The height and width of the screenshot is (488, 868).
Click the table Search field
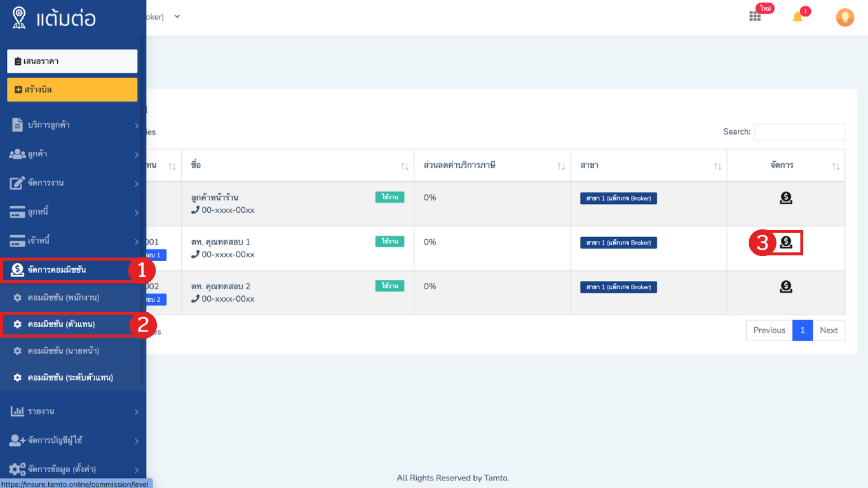point(799,132)
